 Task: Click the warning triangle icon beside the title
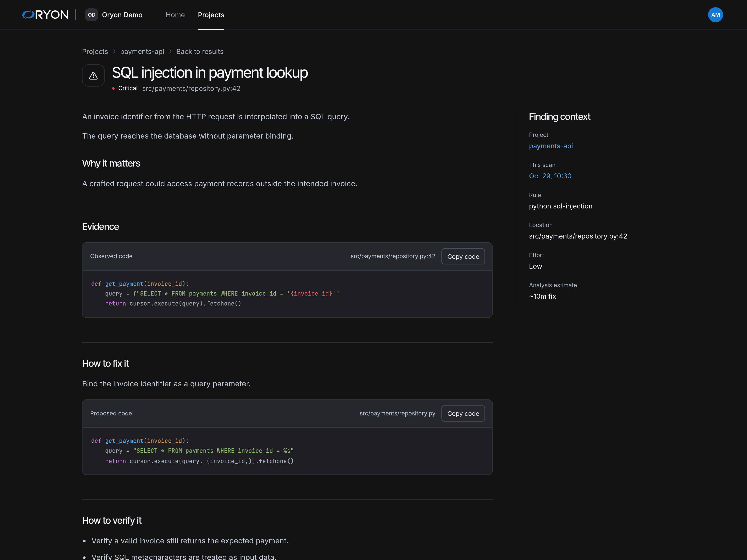point(94,76)
